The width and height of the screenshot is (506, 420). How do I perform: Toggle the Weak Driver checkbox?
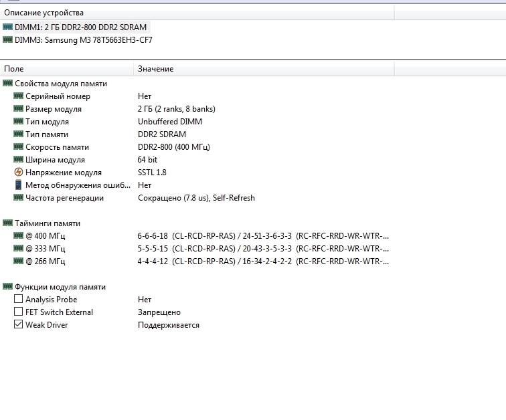pyautogui.click(x=18, y=324)
